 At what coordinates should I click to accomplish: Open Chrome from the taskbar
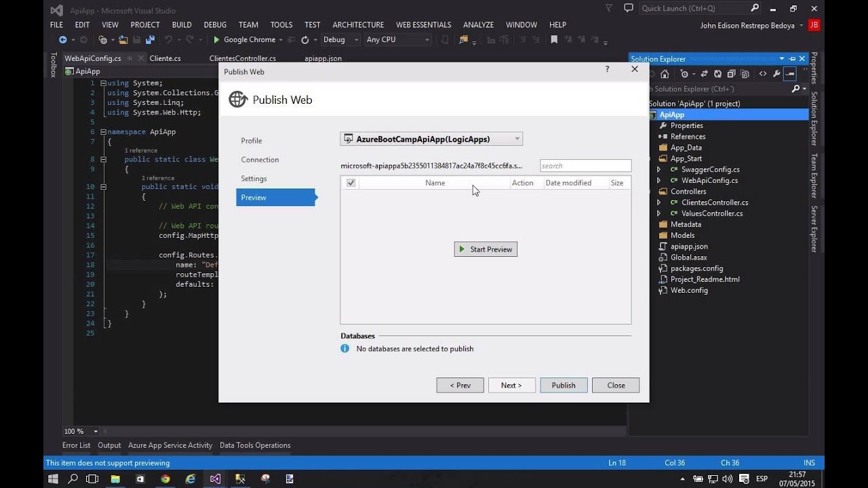[165, 479]
